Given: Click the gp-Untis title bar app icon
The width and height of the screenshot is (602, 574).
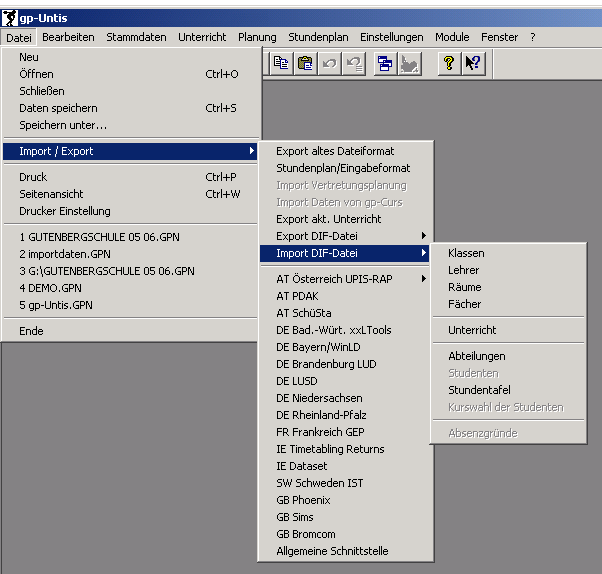Looking at the screenshot, I should pos(12,18).
